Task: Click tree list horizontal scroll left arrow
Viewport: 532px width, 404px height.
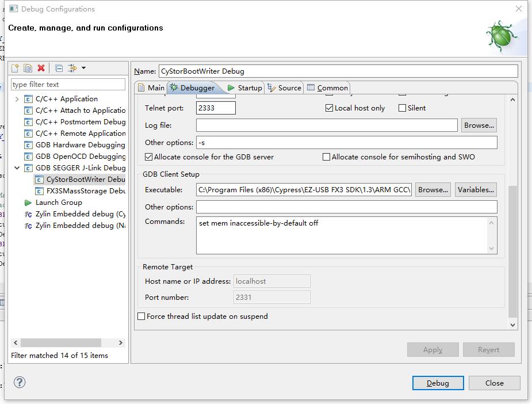Action: (16, 342)
